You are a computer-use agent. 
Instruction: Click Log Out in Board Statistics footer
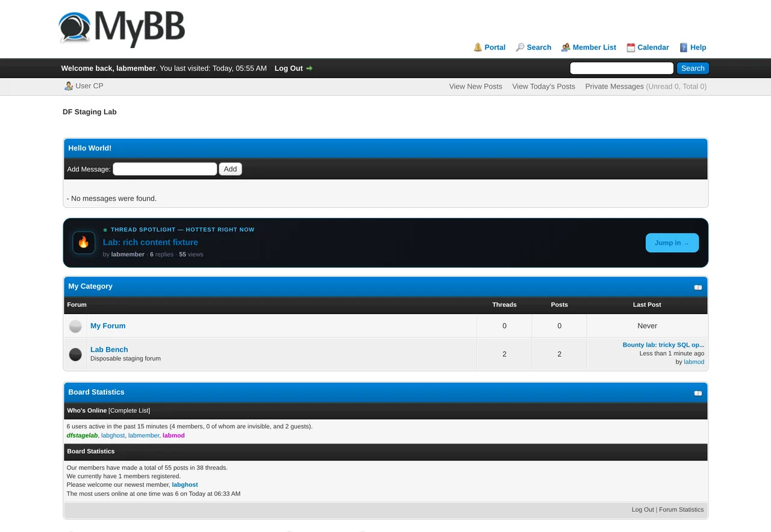(x=643, y=510)
